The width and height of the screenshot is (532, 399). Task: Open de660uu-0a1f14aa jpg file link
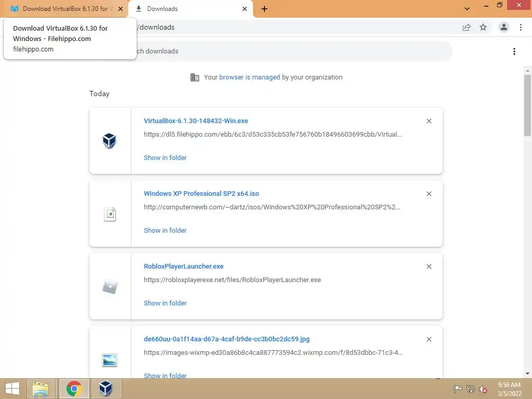coord(227,339)
